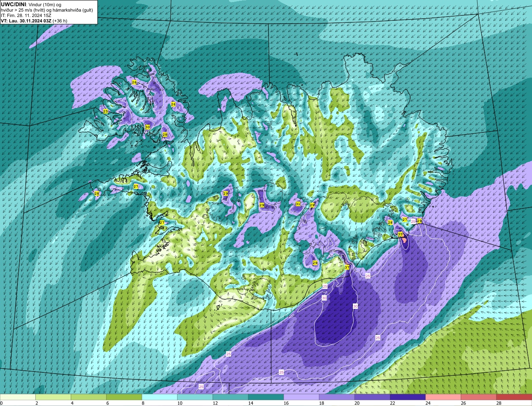The height and width of the screenshot is (406, 532).
Task: Select the 12–14 m/s teal scale swatch
Action: click(231, 397)
